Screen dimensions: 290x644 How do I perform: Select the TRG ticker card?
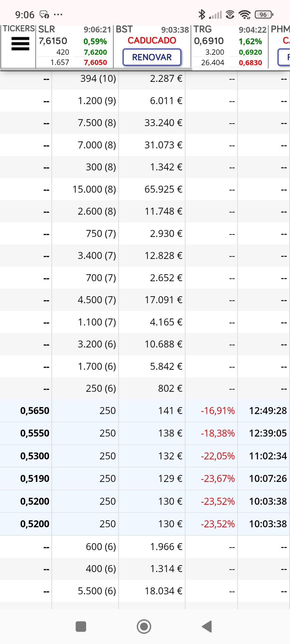(x=230, y=46)
